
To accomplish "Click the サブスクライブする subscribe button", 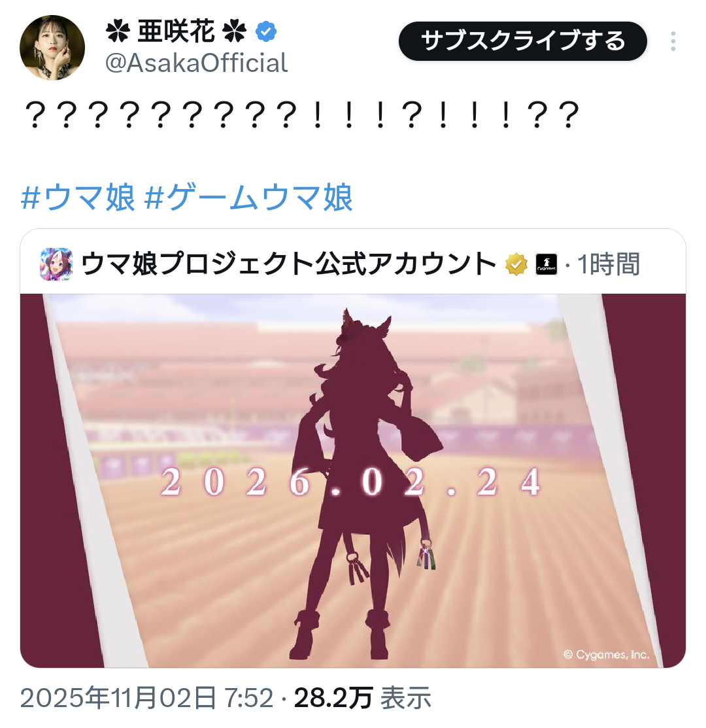I will (523, 41).
